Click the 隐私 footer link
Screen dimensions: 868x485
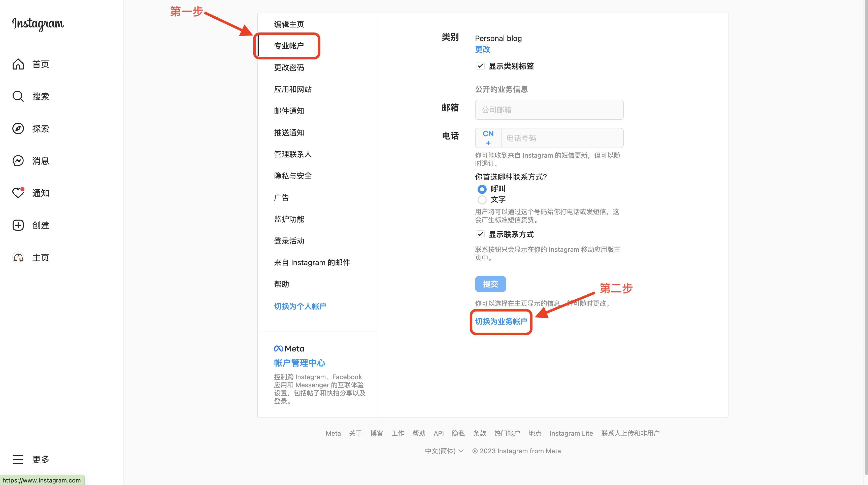458,433
